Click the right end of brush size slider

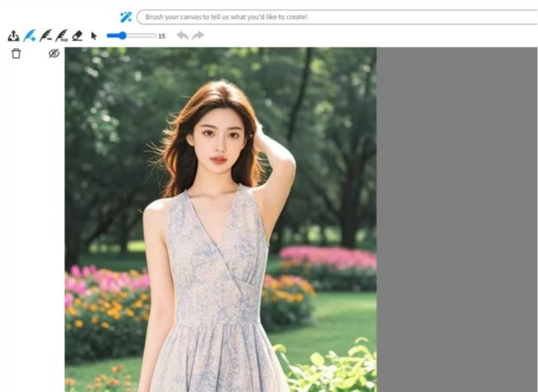[x=154, y=36]
